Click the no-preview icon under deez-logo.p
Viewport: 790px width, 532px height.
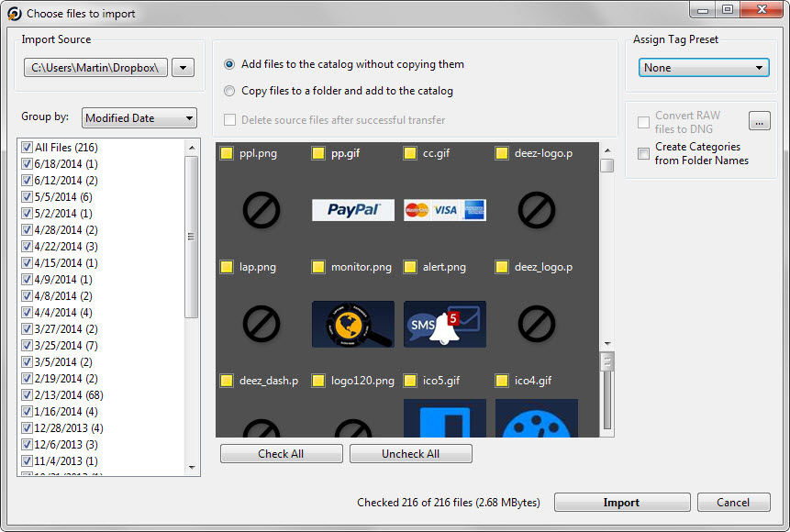click(537, 210)
